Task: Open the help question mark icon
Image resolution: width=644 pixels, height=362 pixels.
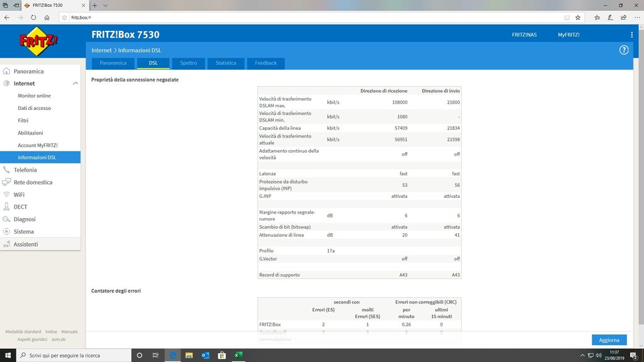Action: pyautogui.click(x=624, y=50)
